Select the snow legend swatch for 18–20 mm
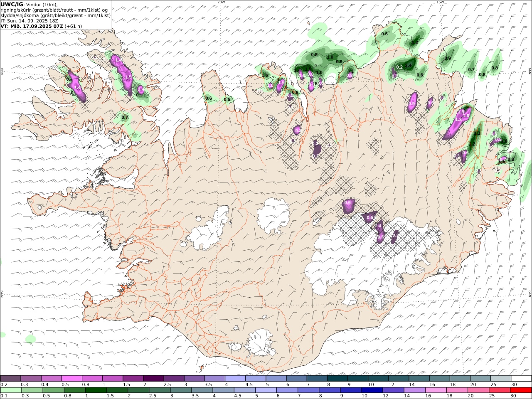Viewport: 532px width, 399px height. [x=460, y=378]
